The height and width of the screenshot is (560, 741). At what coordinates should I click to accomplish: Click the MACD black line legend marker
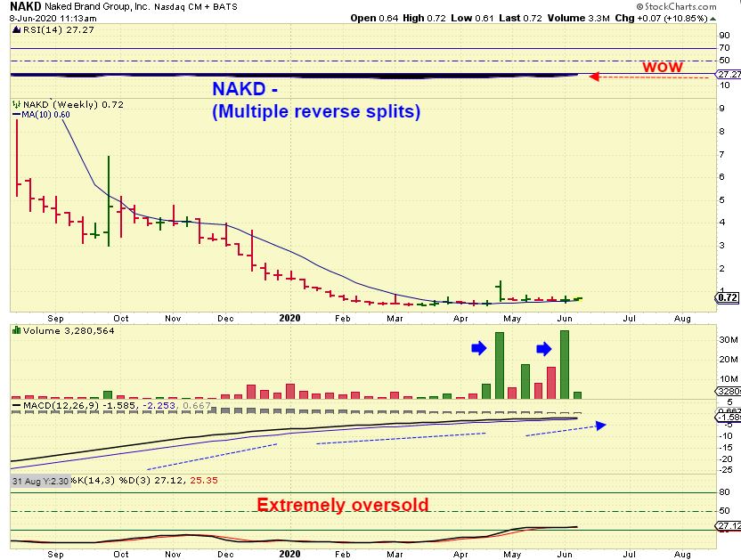pyautogui.click(x=17, y=405)
